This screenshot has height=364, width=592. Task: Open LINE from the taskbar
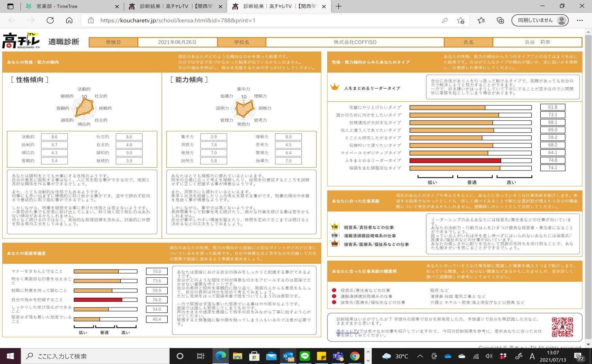305,356
